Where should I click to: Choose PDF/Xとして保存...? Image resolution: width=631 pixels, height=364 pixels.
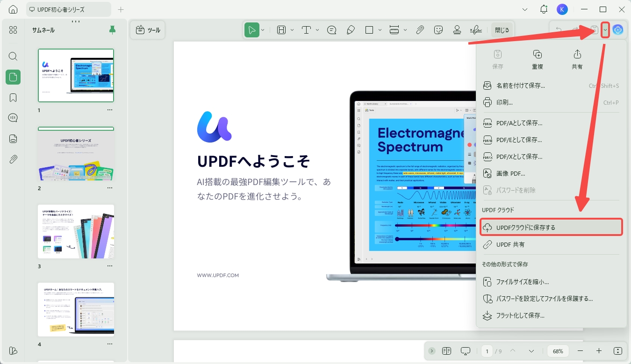[552, 157]
